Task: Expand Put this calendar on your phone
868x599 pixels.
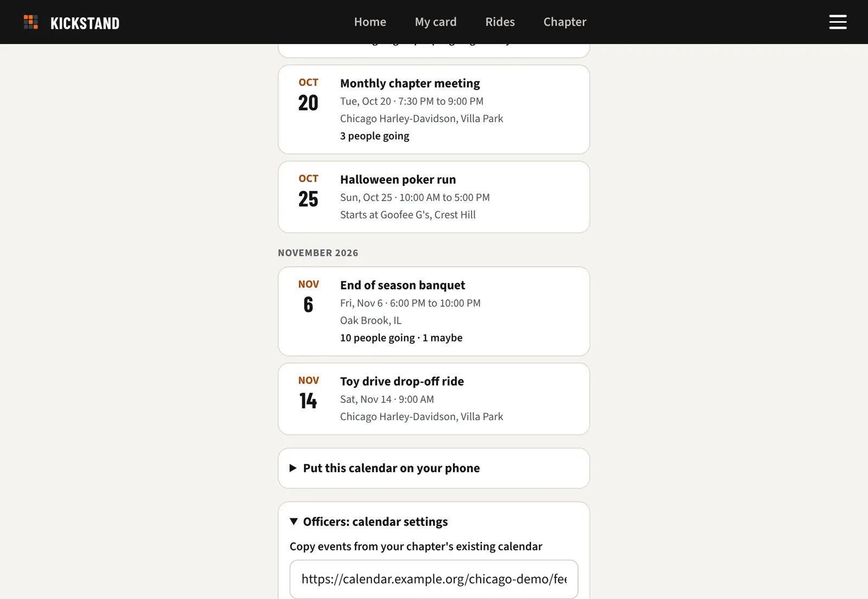Action: coord(434,468)
